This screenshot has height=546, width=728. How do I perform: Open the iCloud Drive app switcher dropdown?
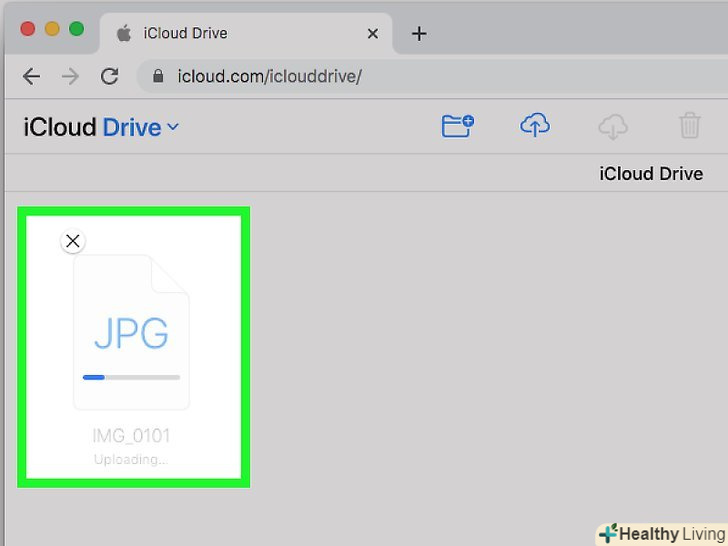coord(173,127)
